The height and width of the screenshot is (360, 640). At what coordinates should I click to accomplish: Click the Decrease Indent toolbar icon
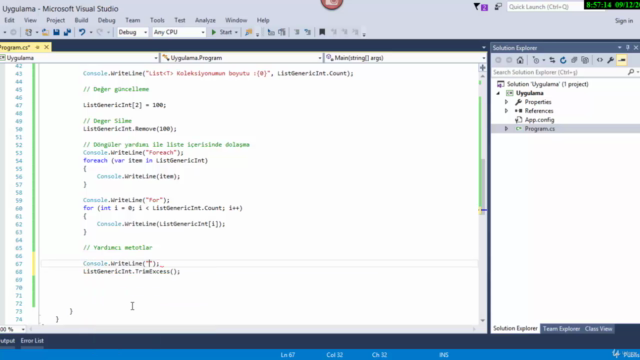271,32
